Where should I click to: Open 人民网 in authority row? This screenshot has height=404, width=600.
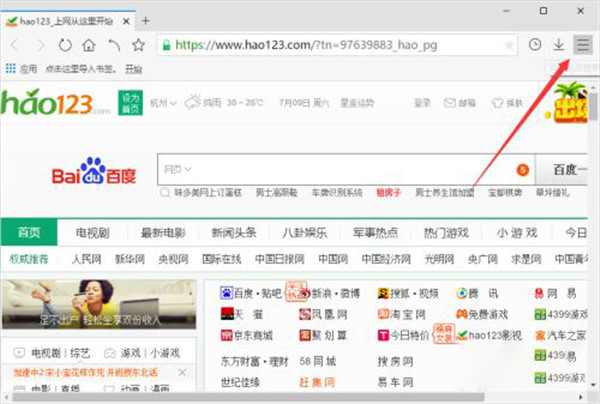[86, 259]
